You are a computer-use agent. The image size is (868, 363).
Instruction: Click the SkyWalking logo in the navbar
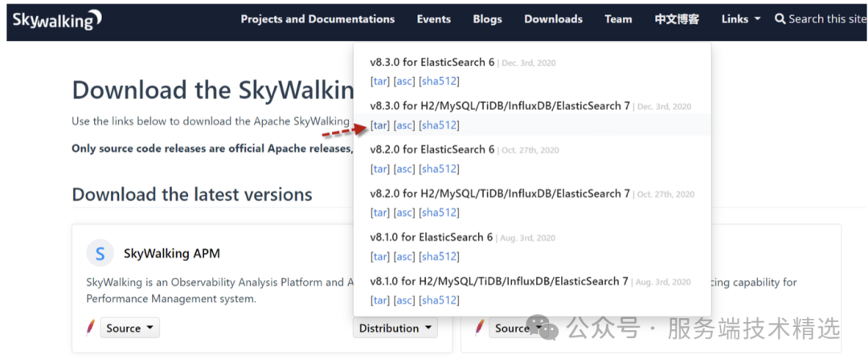58,19
